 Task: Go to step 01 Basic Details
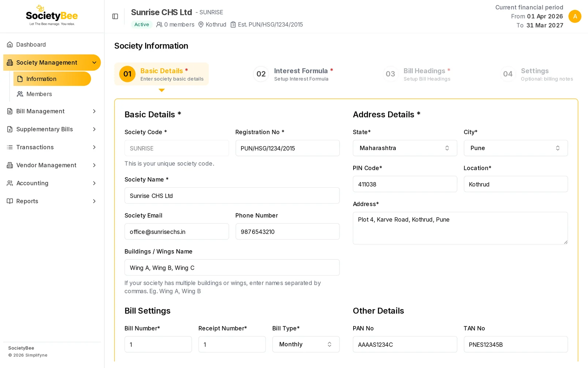coord(161,74)
